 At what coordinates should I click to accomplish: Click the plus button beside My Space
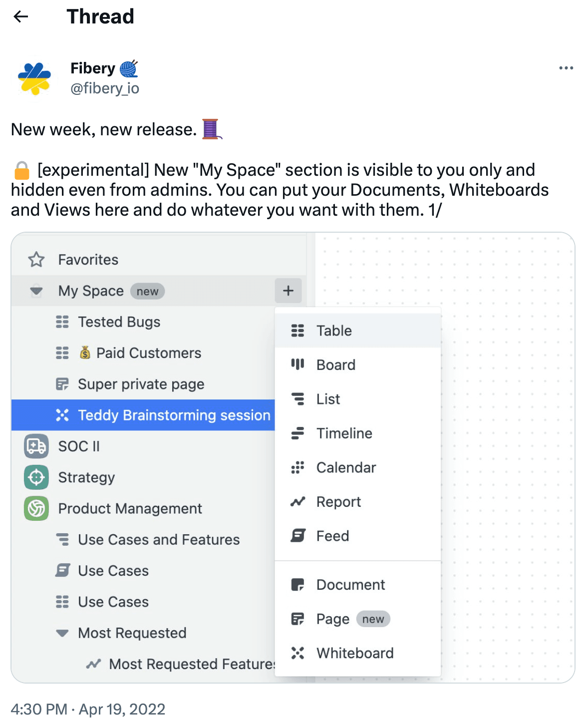288,291
